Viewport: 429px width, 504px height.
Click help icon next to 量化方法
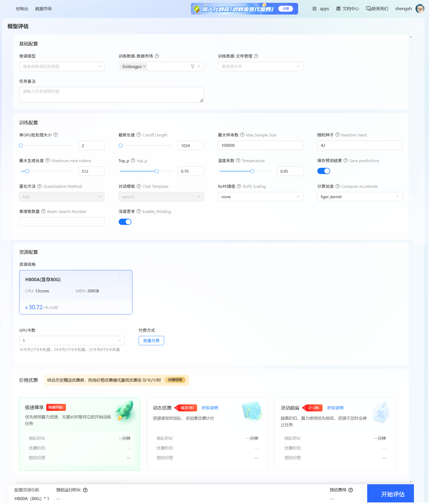click(x=39, y=186)
